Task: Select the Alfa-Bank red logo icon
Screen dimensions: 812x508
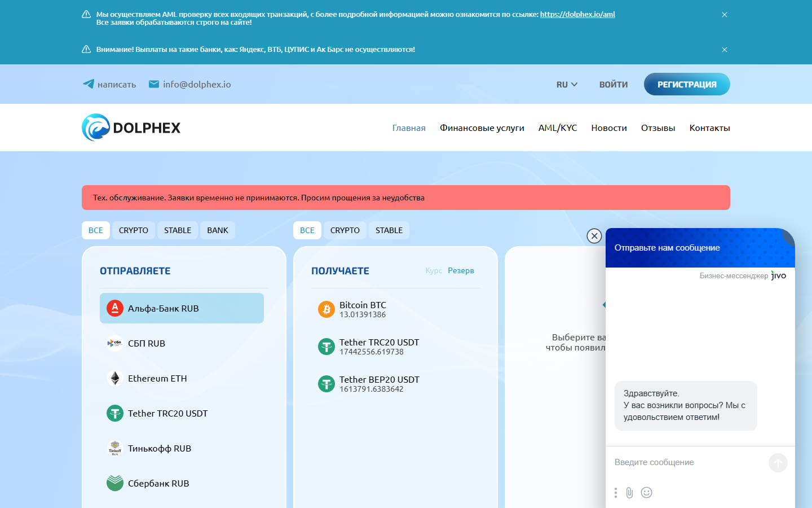Action: pos(115,308)
